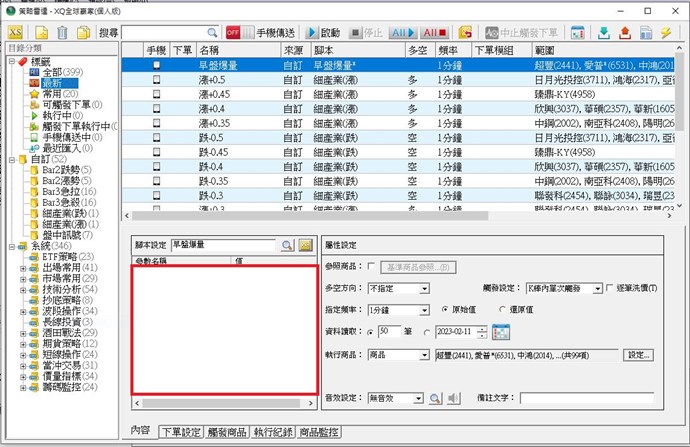Viewport: 690px width, 447px height.
Task: Check the 手機 box for 漲+0.5 row
Action: pyautogui.click(x=155, y=79)
